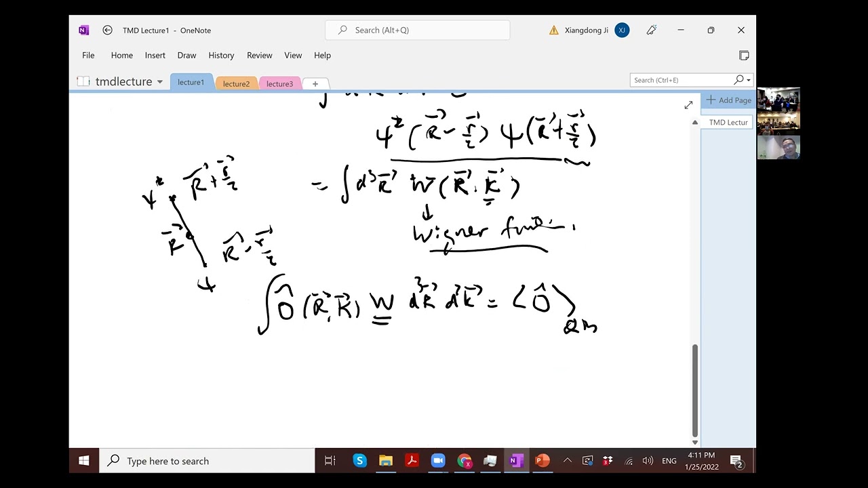Click the volume speaker tray icon

[648, 461]
